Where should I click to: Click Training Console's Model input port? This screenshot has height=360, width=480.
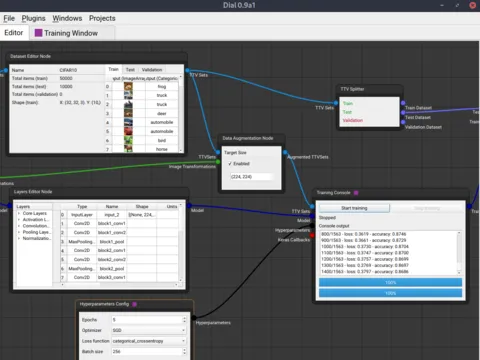click(312, 216)
